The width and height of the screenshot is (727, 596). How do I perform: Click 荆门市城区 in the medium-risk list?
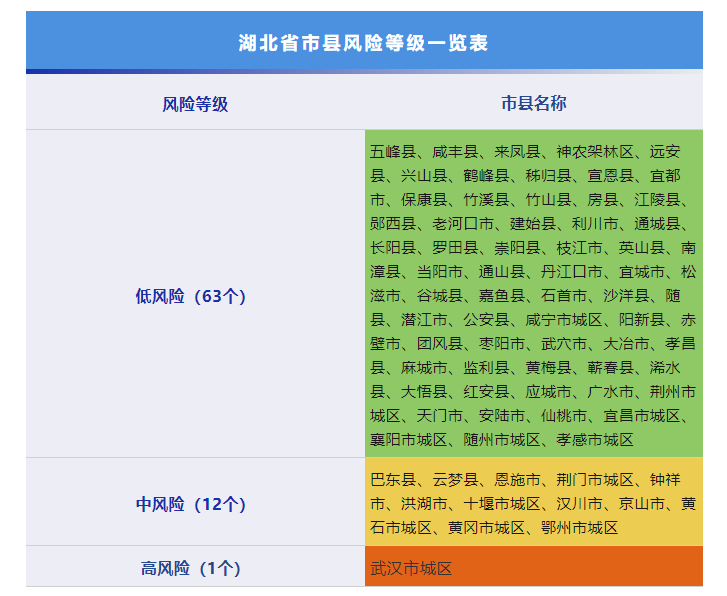(x=595, y=479)
